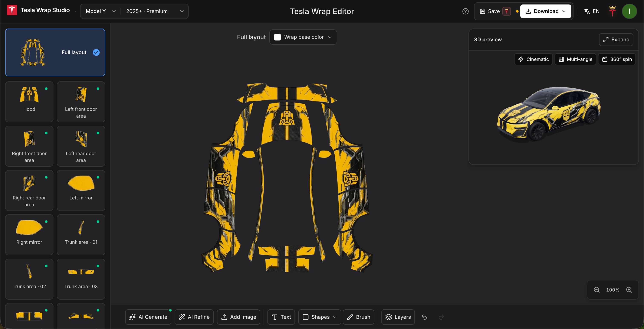644x329 pixels.
Task: Click the Full layout canvas label
Action: coord(251,37)
